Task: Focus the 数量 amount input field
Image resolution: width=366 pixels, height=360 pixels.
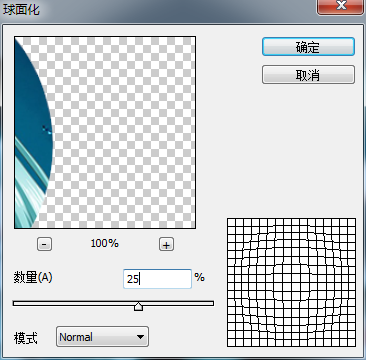Action: point(157,279)
